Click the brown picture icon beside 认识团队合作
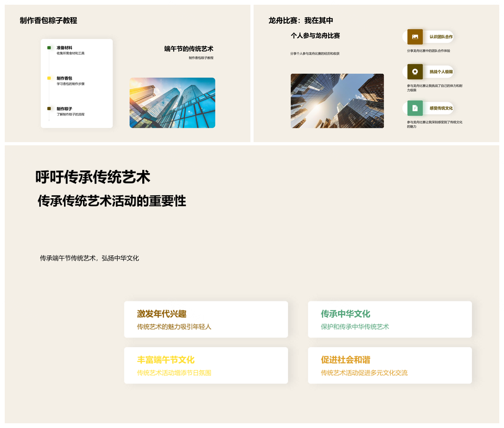 [415, 37]
